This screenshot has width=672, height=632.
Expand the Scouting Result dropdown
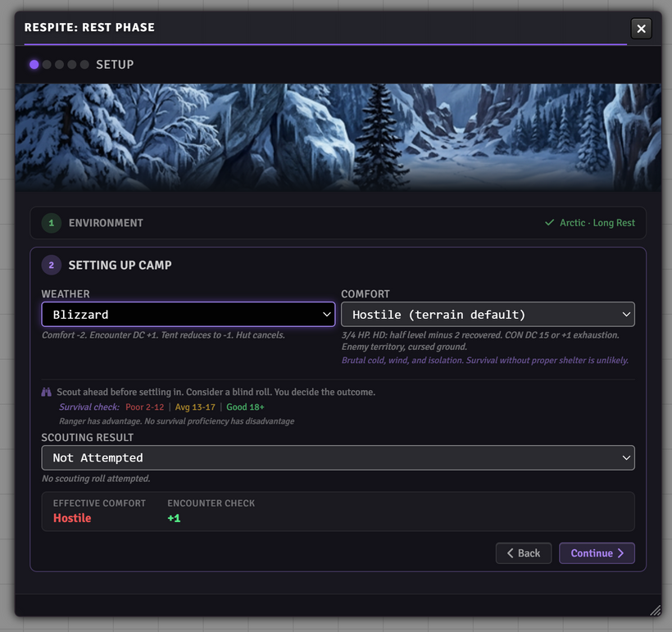tap(338, 458)
